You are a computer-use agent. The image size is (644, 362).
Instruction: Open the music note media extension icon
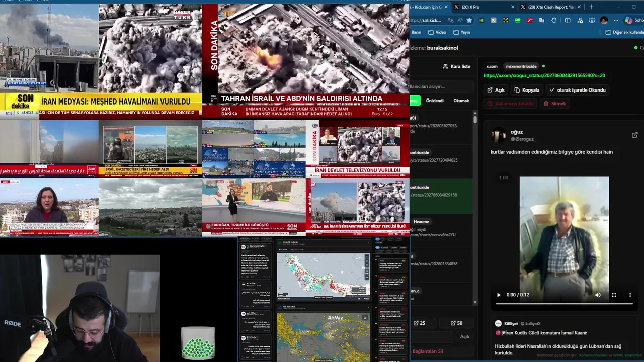point(580,20)
